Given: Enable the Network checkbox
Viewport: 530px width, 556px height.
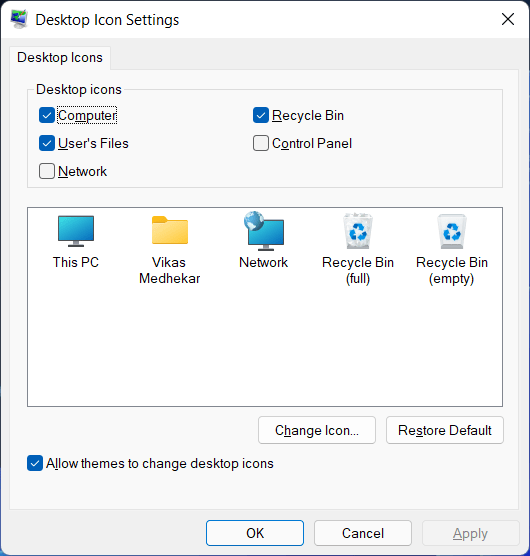Looking at the screenshot, I should click(x=47, y=171).
